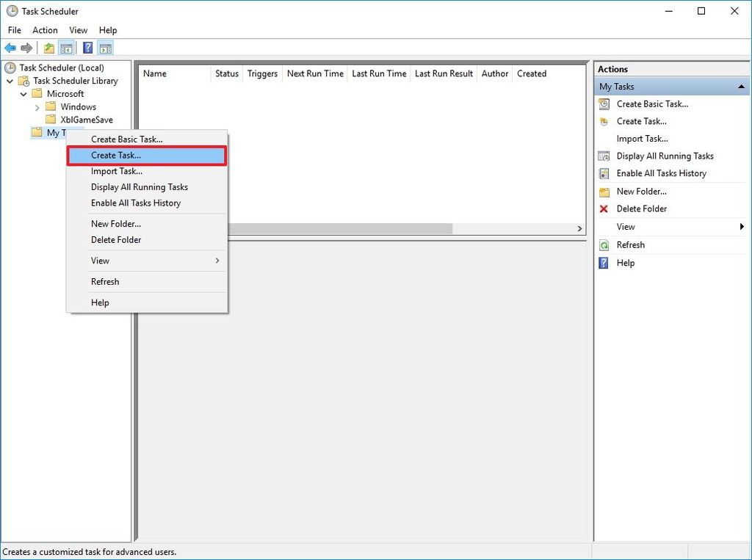Collapse the My Tasks section in Actions pane
The image size is (752, 560).
pyautogui.click(x=742, y=87)
